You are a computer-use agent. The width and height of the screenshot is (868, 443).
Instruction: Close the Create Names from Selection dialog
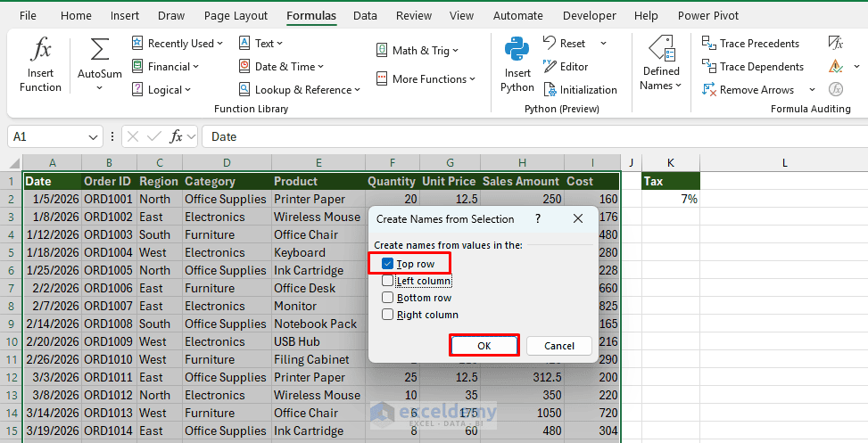pyautogui.click(x=578, y=219)
